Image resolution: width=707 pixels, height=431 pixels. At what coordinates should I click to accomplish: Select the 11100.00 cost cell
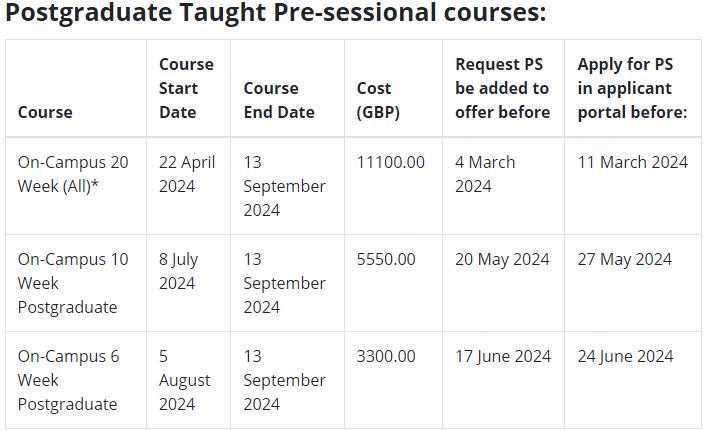(x=390, y=162)
